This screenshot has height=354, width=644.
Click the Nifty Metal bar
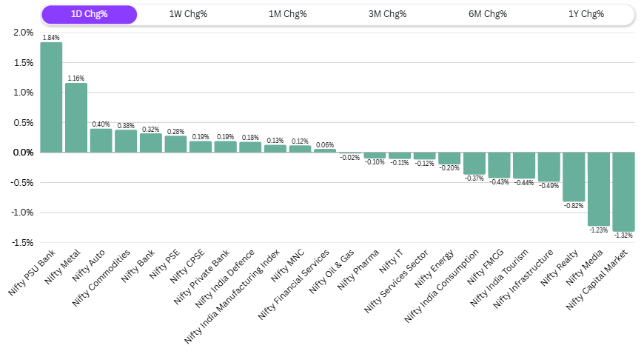(76, 118)
